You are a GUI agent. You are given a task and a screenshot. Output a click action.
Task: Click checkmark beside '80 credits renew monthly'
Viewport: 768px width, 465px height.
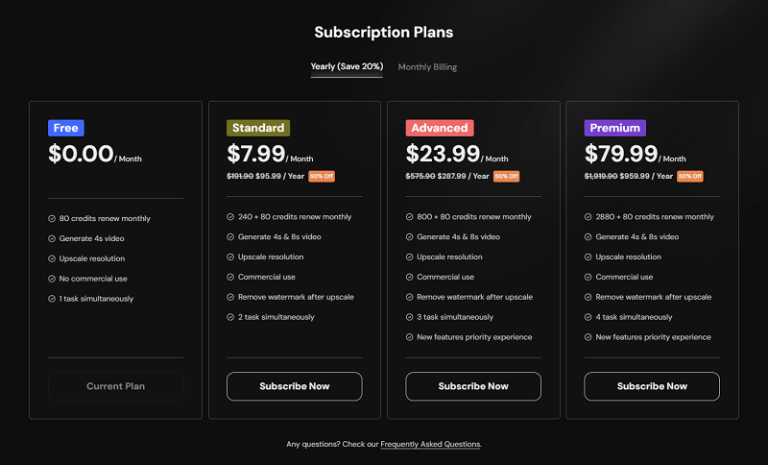click(x=51, y=218)
